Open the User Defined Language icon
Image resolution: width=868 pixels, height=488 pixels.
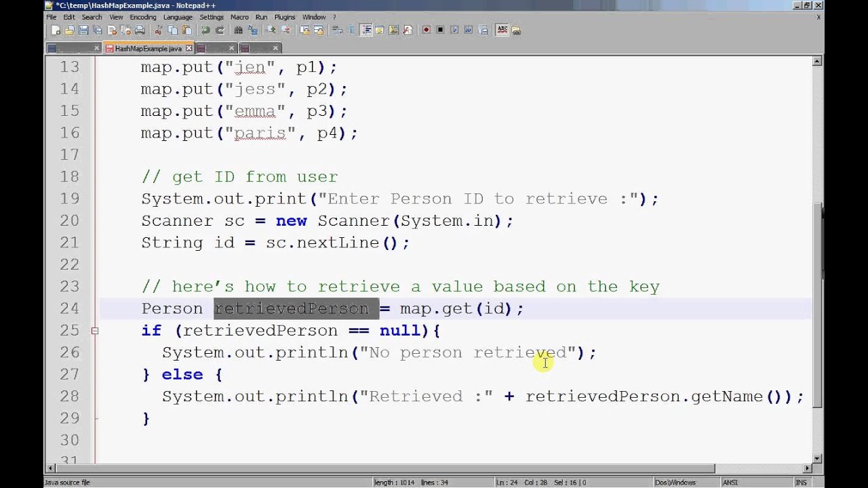[x=379, y=30]
